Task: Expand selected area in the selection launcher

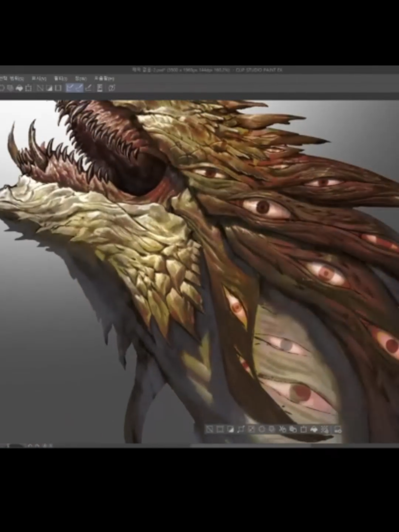Action: coord(241,429)
